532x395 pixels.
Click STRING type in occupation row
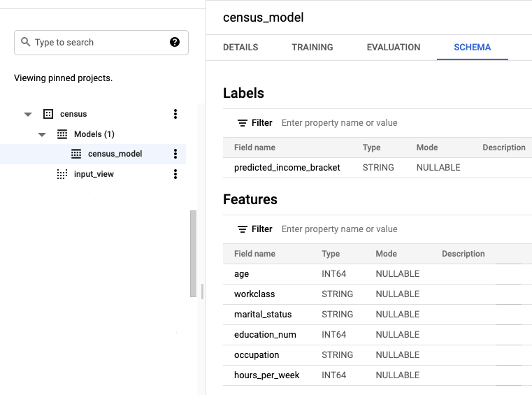click(x=337, y=355)
